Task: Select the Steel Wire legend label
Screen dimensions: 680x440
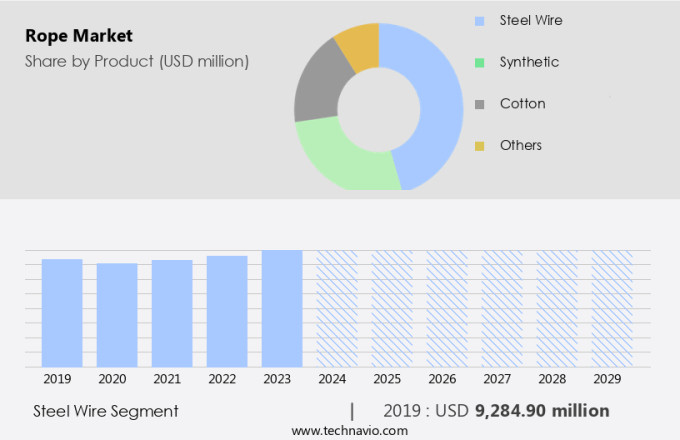Action: tap(530, 20)
